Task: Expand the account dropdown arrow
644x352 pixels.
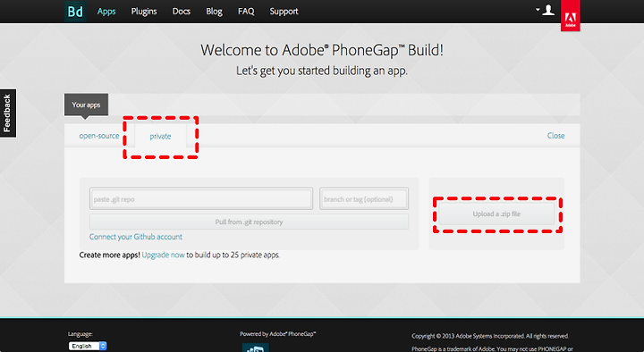Action: (x=538, y=10)
